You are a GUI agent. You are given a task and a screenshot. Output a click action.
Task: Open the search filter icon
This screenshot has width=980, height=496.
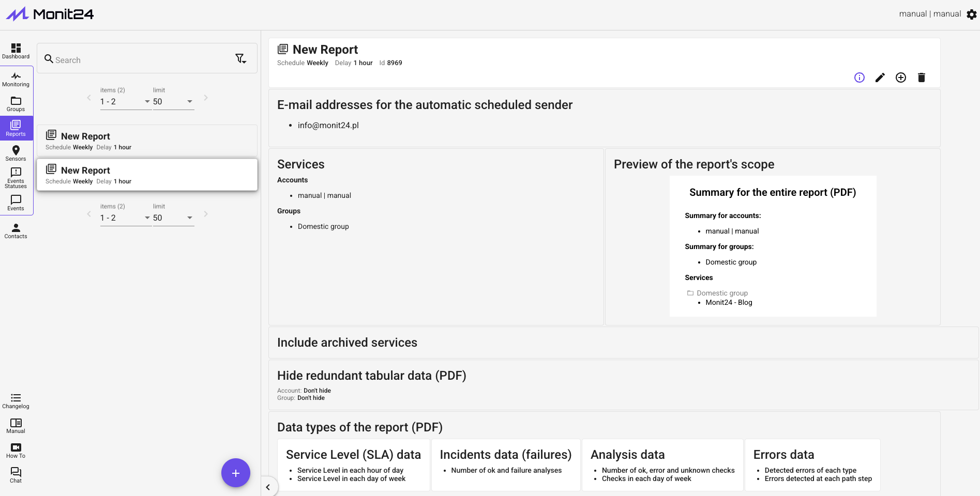[240, 59]
